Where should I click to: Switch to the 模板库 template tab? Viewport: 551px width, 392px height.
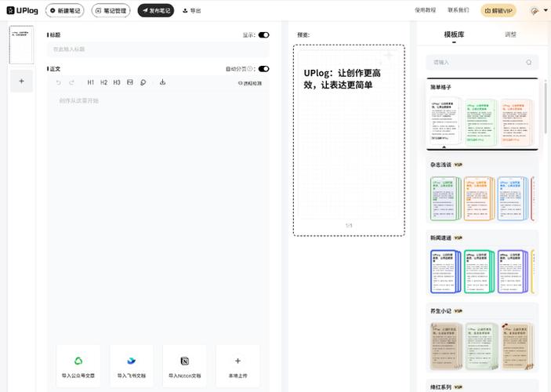point(454,34)
